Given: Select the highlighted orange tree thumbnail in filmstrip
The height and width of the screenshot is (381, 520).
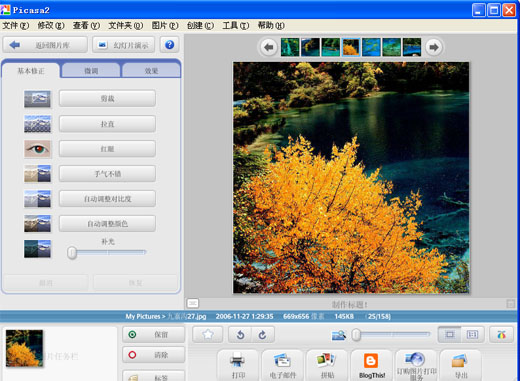Looking at the screenshot, I should coord(351,47).
